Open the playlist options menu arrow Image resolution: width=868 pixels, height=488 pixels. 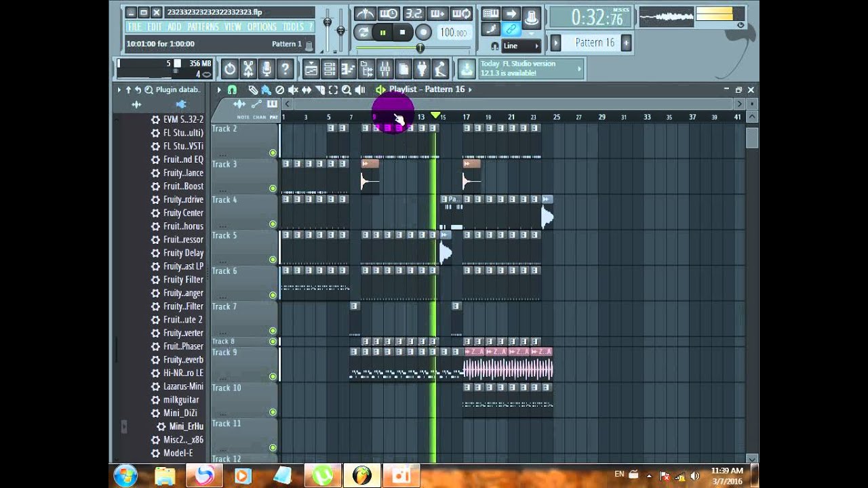(x=219, y=89)
